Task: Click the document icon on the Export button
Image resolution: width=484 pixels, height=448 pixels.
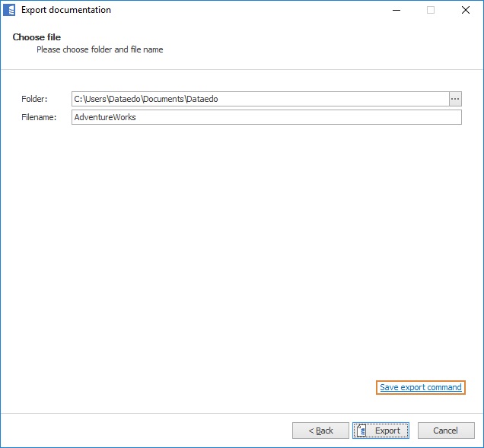Action: [362, 431]
